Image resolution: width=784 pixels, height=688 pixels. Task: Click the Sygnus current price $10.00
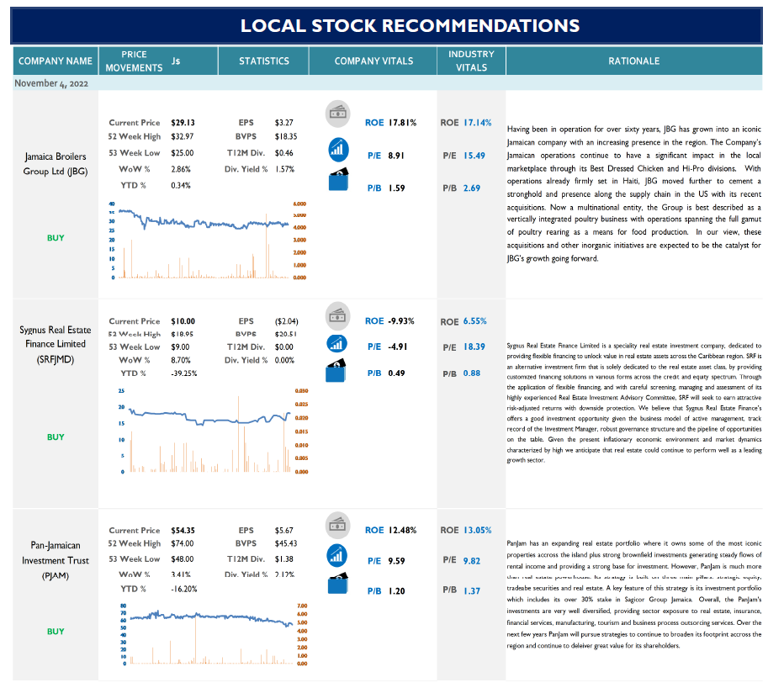pyautogui.click(x=183, y=321)
